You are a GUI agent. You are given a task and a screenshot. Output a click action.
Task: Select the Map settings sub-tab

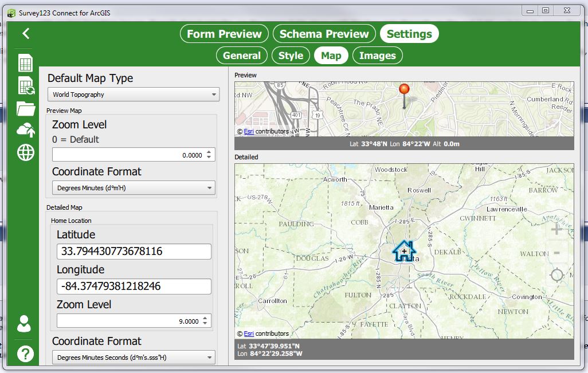click(331, 56)
